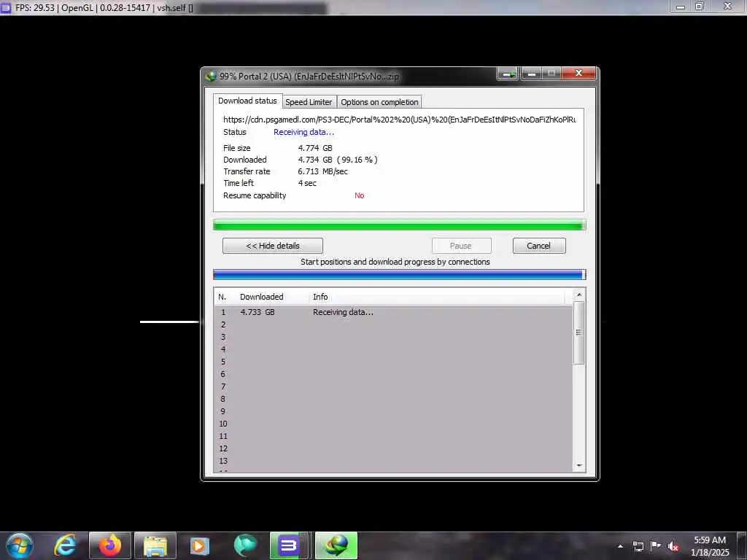Image resolution: width=747 pixels, height=560 pixels.
Task: Minimize the IDM download window
Action: [x=532, y=74]
